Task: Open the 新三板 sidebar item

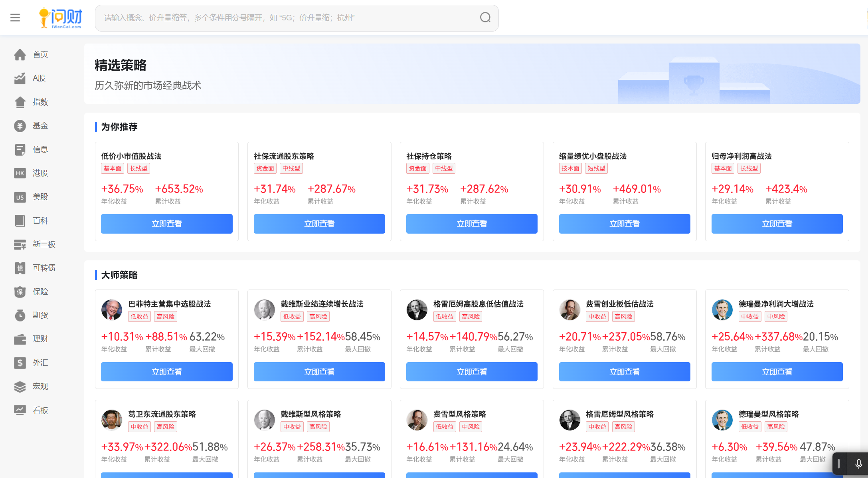Action: click(43, 244)
